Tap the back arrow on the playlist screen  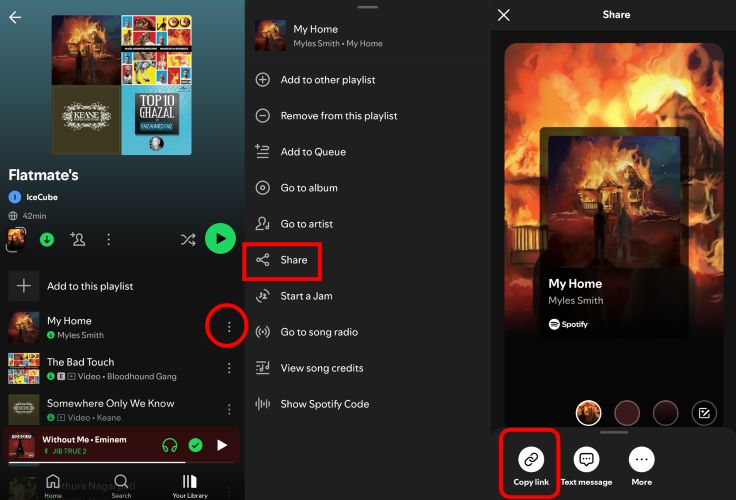15,17
